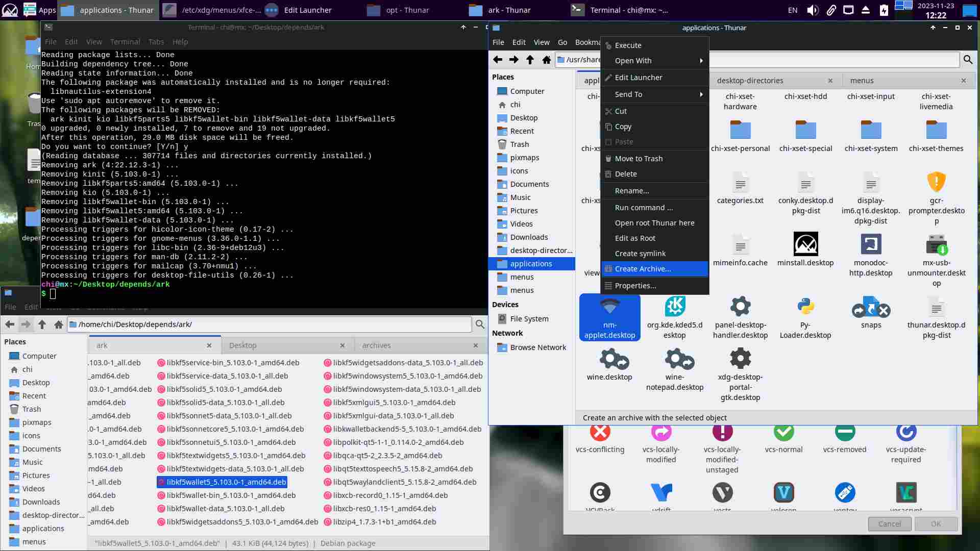Image resolution: width=980 pixels, height=551 pixels.
Task: Select the Py-Loader.desktop icon
Action: (x=805, y=307)
